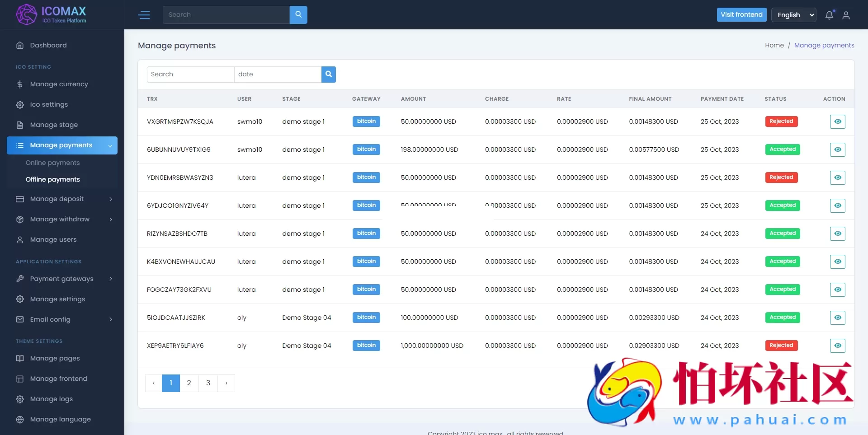Open the notifications bell icon
Screen dimensions: 868x435
[829, 15]
